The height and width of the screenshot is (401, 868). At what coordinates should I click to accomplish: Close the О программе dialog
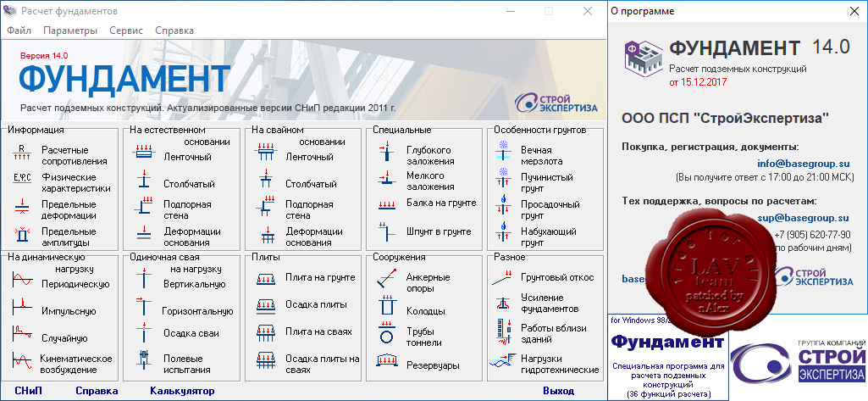pyautogui.click(x=854, y=11)
